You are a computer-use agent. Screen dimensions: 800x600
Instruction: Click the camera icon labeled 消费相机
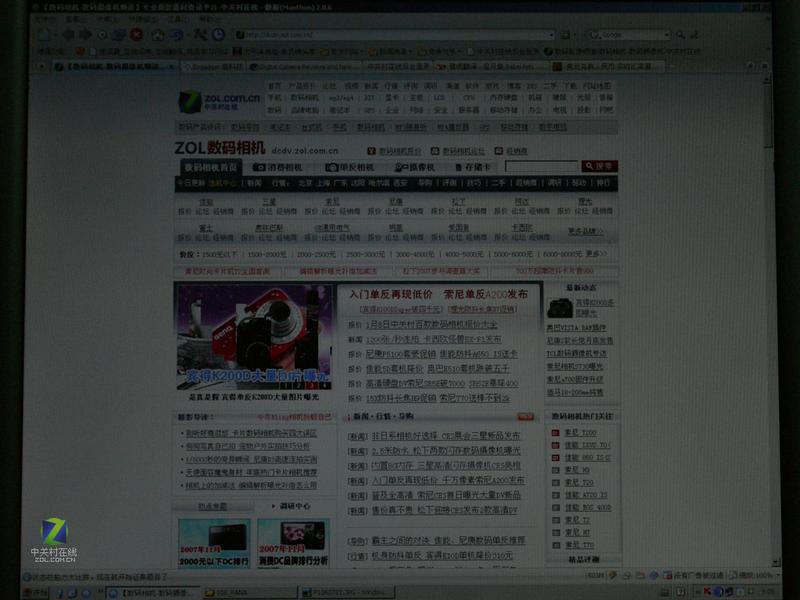[259, 167]
